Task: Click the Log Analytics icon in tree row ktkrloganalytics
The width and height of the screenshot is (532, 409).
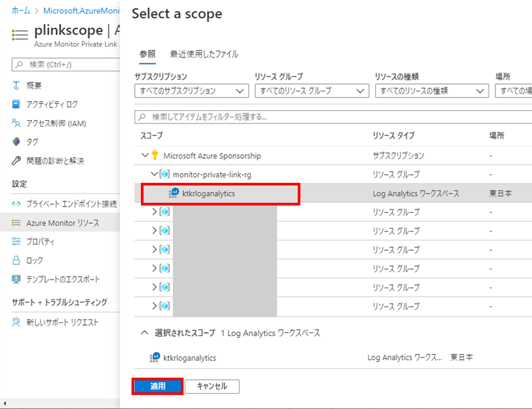Action: [x=174, y=193]
